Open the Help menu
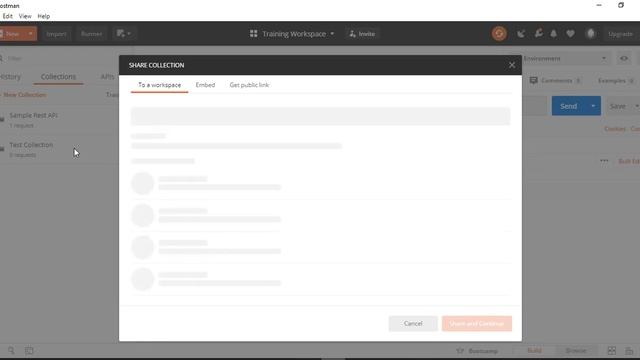This screenshot has width=640, height=360. 44,16
